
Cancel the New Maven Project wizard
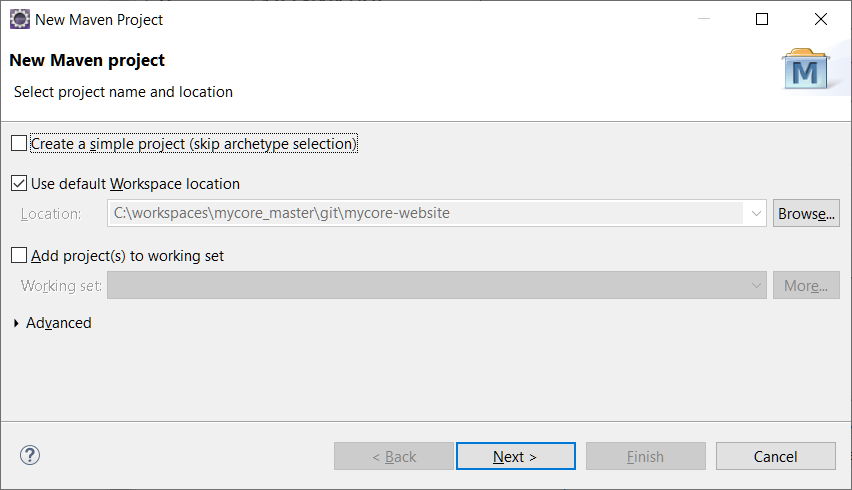click(x=775, y=456)
